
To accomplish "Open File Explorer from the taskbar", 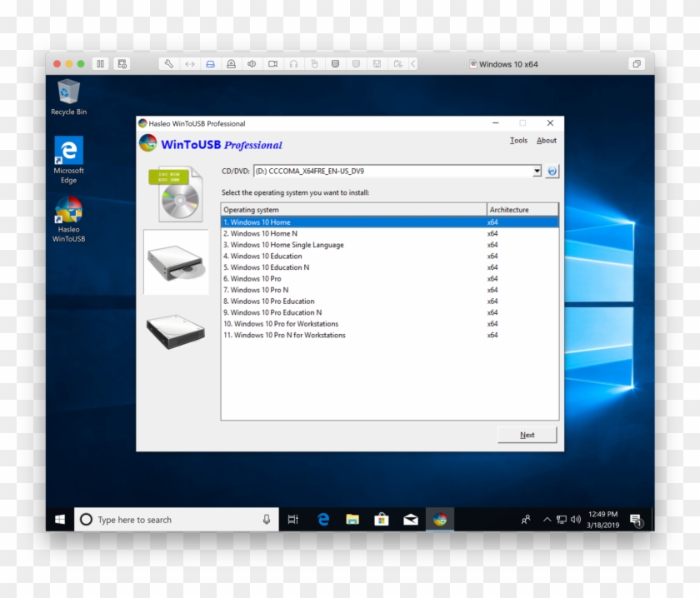I will [351, 519].
